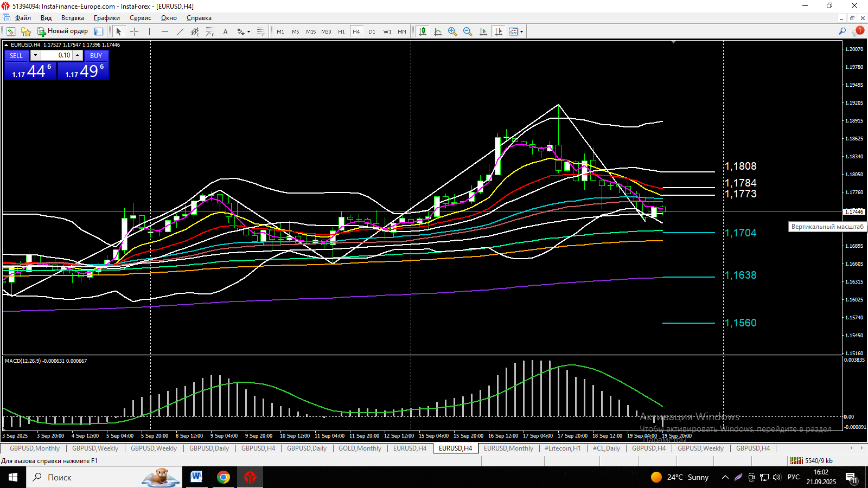Increase lot volume with up arrow
This screenshot has height=488, width=868.
(x=78, y=55)
